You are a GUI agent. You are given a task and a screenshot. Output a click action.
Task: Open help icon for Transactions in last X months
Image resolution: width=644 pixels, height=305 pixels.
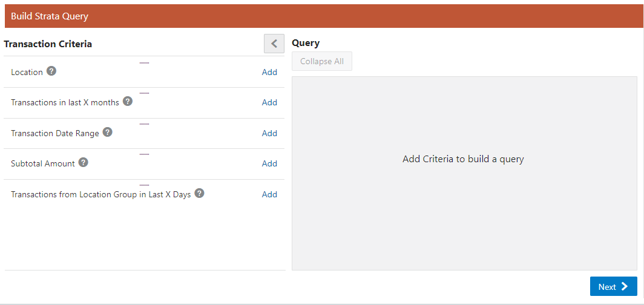[128, 101]
